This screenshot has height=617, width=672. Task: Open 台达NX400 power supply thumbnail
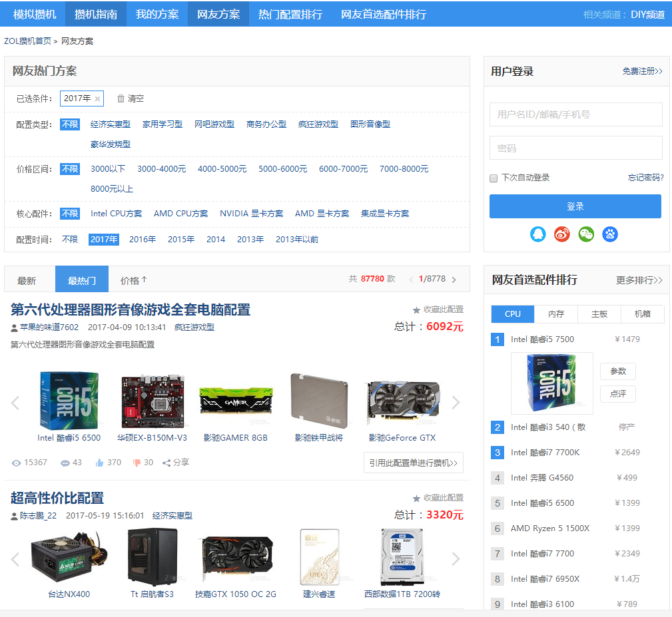pos(69,557)
